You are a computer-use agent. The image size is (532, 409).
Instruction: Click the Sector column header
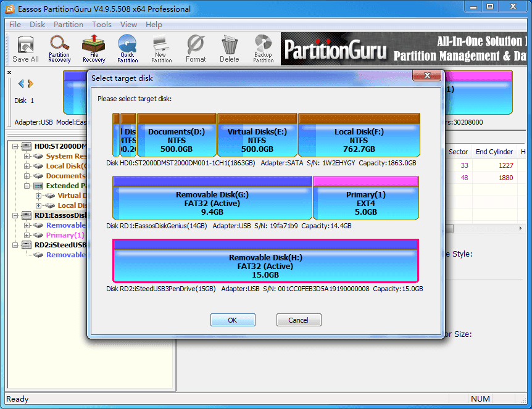[458, 152]
